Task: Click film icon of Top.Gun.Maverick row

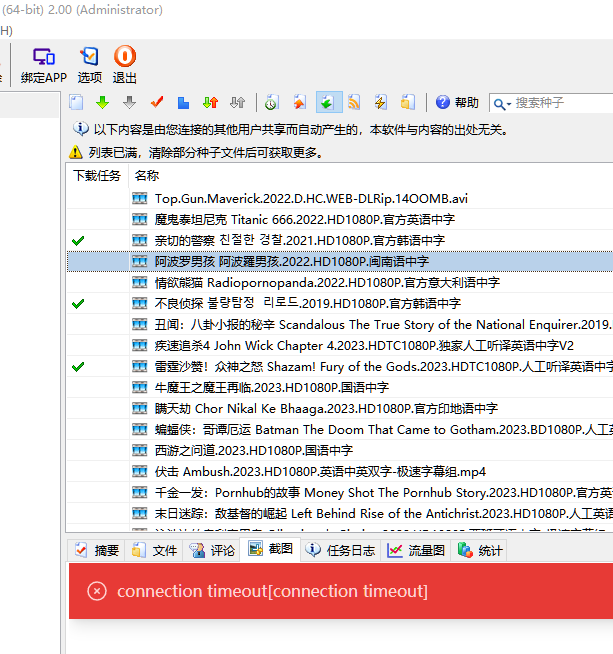Action: (140, 198)
